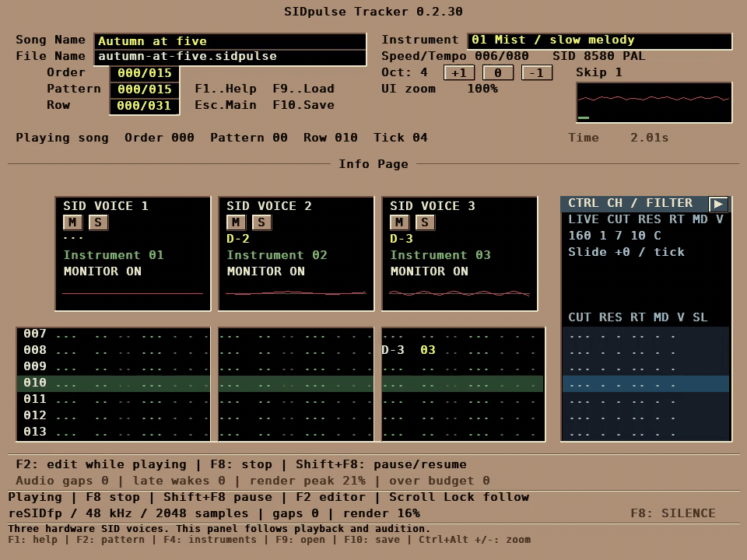The image size is (747, 560).
Task: Click 'Shift+F8: pause/resume' hint
Action: (381, 464)
